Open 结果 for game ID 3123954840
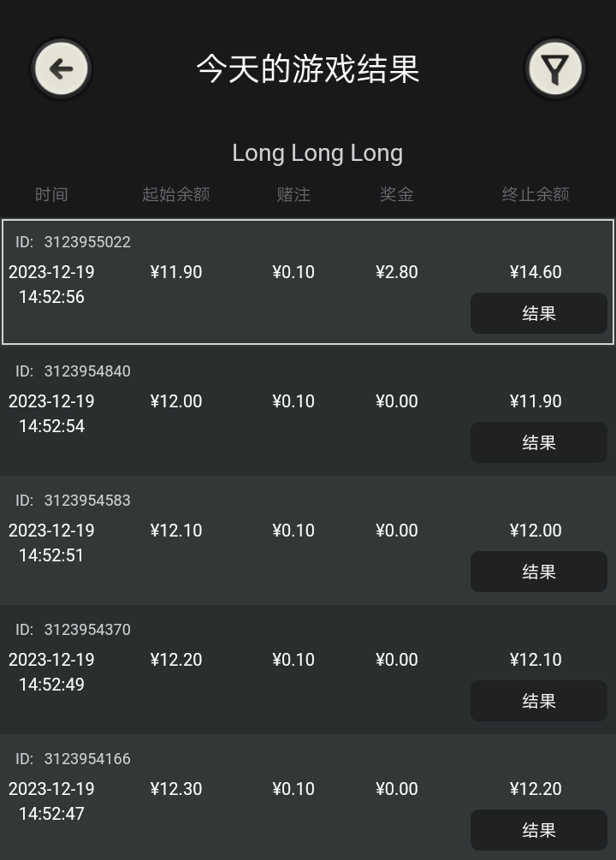Viewport: 616px width, 860px height. click(539, 442)
